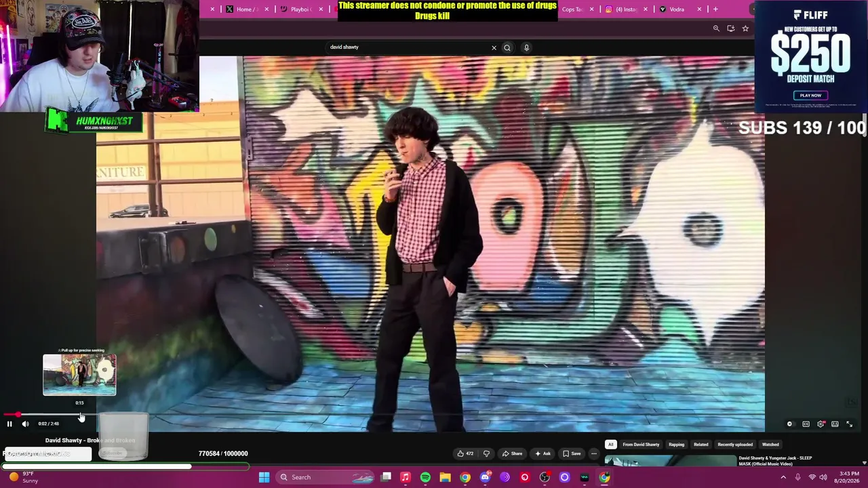Select Recently uploaded filter chip
This screenshot has width=868, height=488.
pos(735,445)
